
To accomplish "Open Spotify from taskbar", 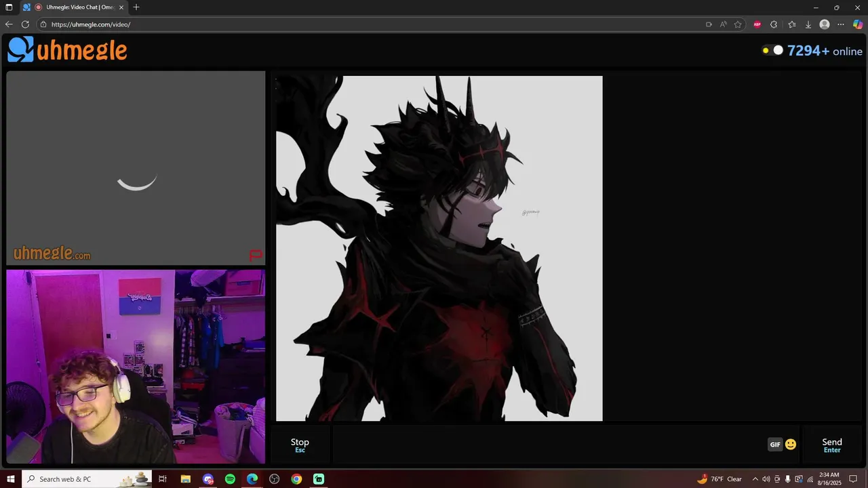I will click(230, 479).
